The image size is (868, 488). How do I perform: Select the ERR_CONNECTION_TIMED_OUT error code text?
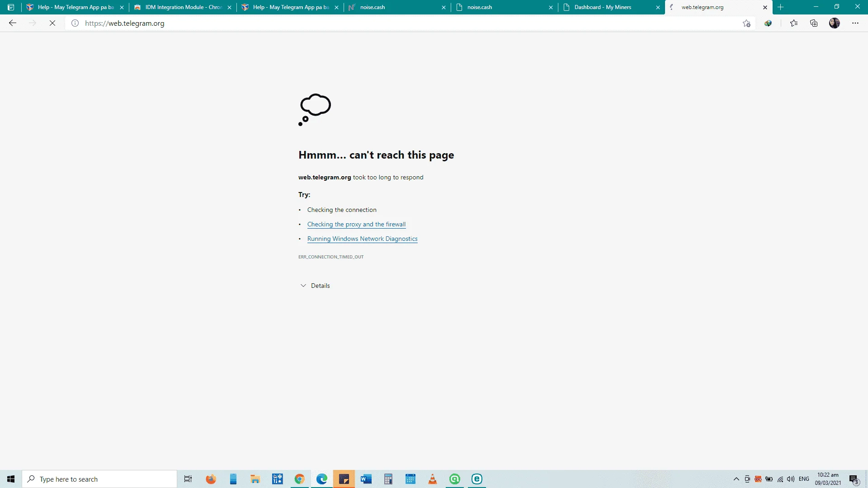(331, 257)
